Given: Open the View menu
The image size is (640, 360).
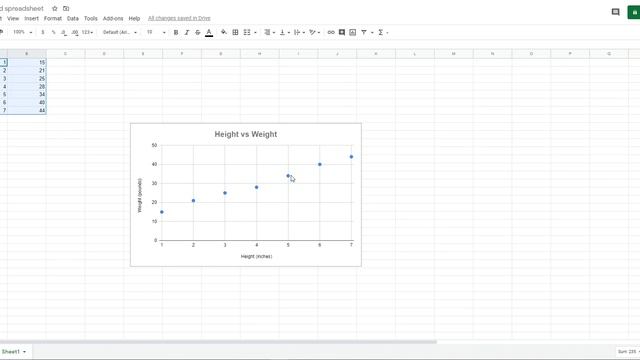Looking at the screenshot, I should (x=13, y=18).
